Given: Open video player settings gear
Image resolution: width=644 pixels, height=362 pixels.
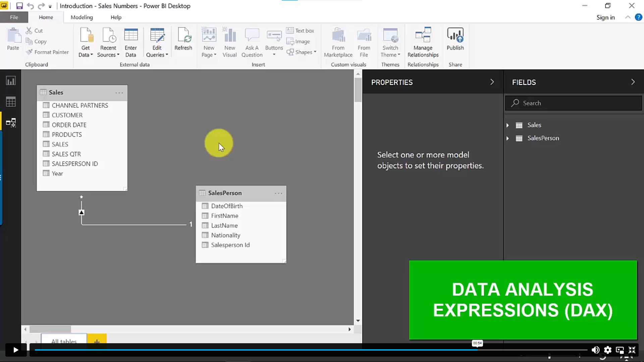Looking at the screenshot, I should click(x=607, y=350).
